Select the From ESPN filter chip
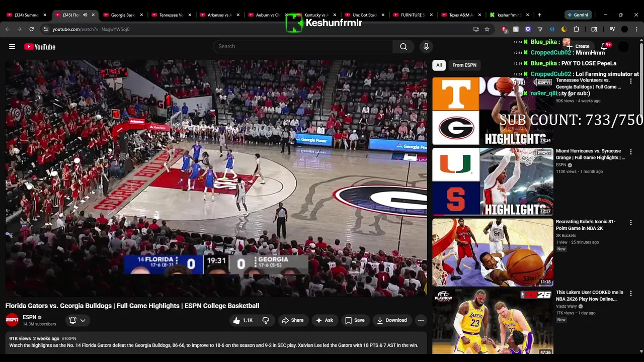Screen dimensions: 644x362 [x=464, y=65]
